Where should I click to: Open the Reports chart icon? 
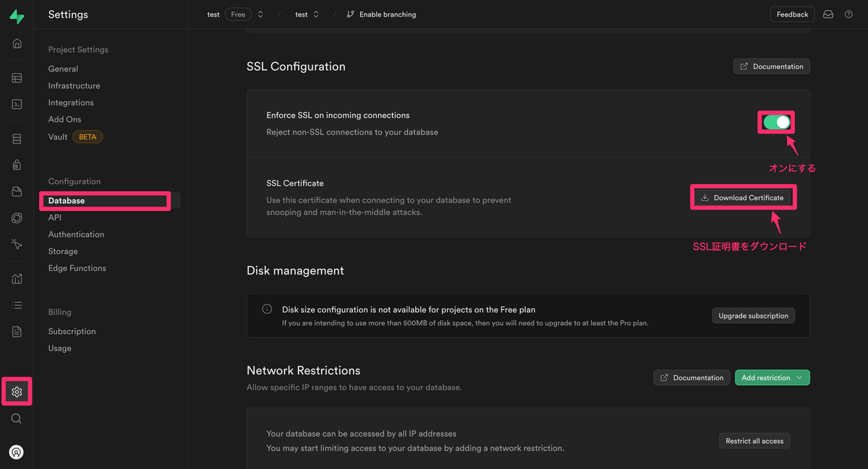[x=17, y=279]
